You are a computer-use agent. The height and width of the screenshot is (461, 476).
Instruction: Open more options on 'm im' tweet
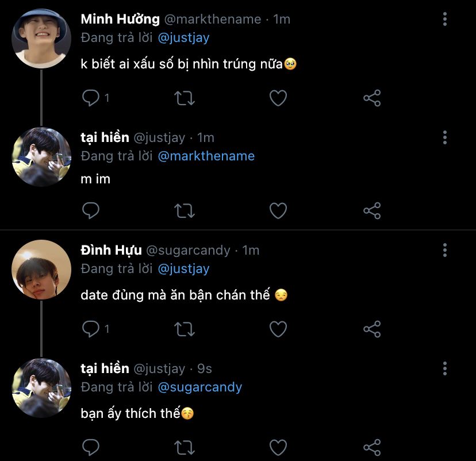point(445,137)
